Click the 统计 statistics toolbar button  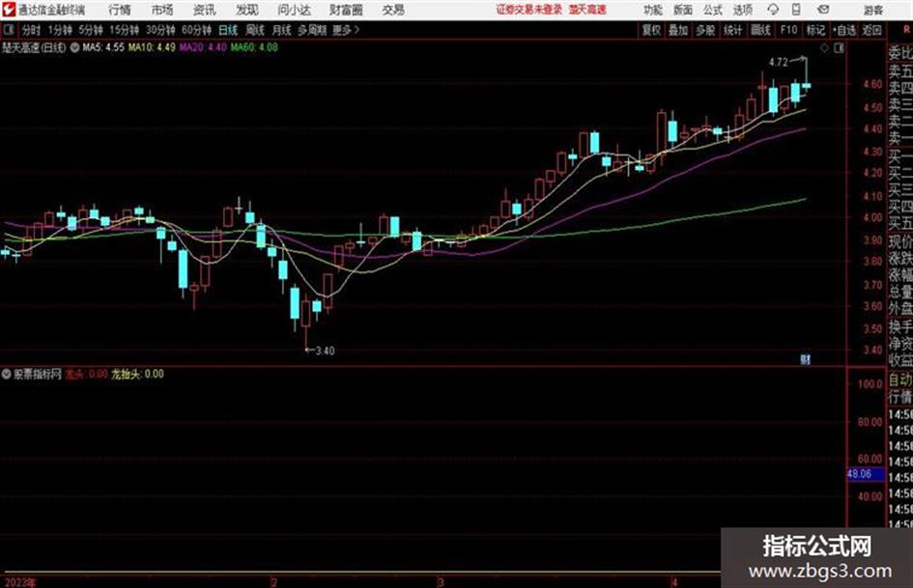point(732,30)
